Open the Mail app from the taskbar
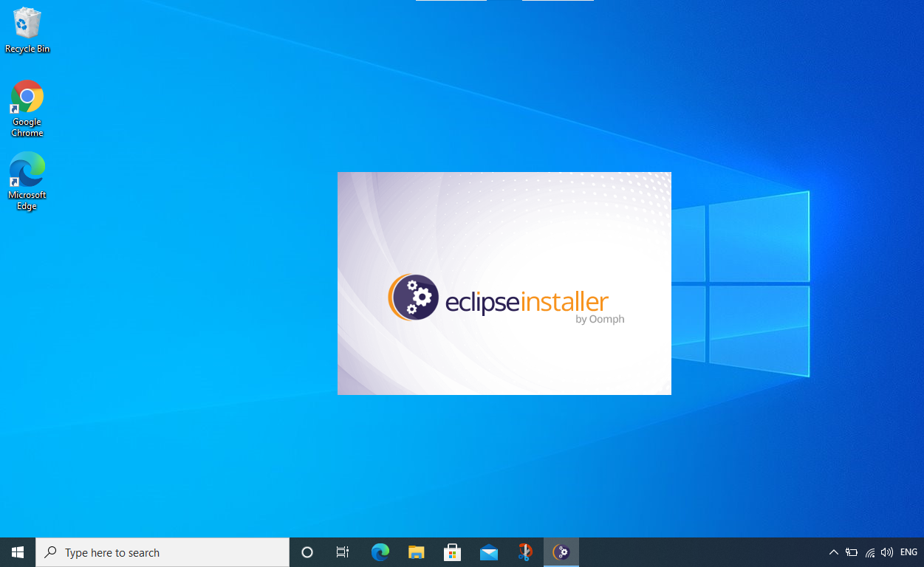Screen dimensions: 924x567 coord(488,551)
